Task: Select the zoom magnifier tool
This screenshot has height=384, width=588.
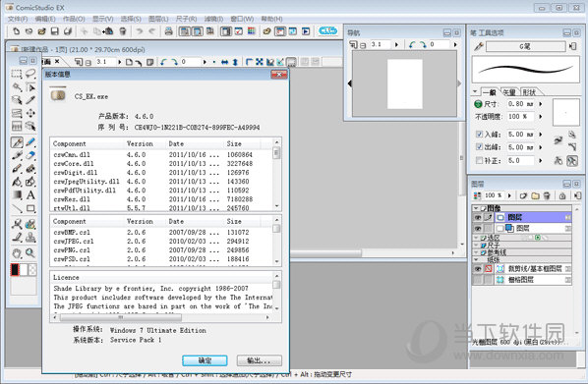Action: tap(30, 253)
